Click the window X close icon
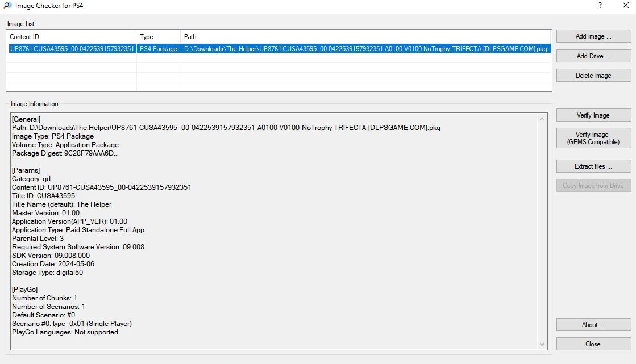The image size is (636, 364). point(625,5)
